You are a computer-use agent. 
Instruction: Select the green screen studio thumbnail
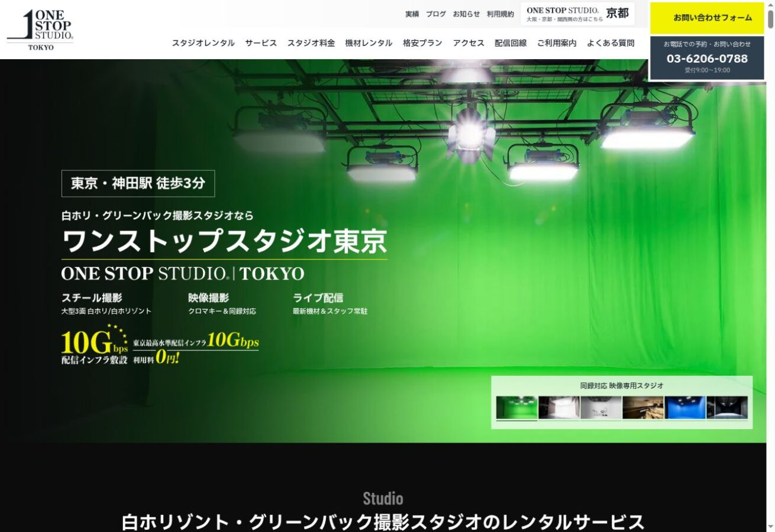pos(516,408)
